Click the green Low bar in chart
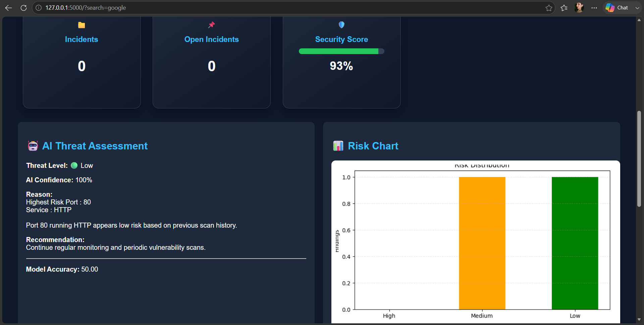 (x=575, y=243)
